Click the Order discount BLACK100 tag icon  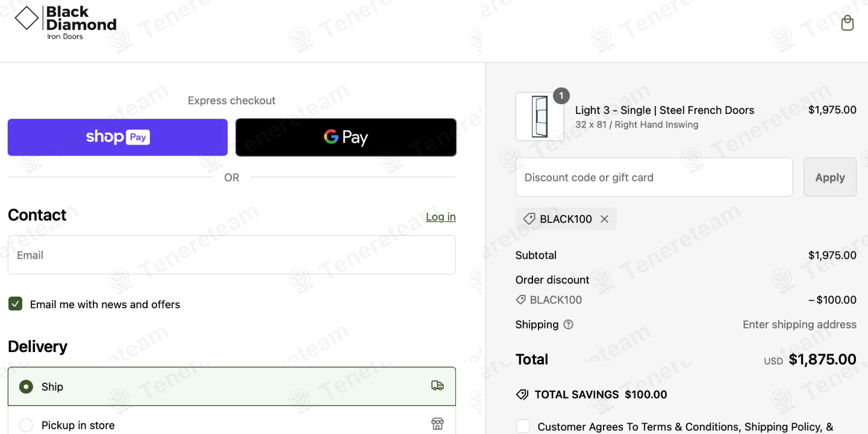521,300
